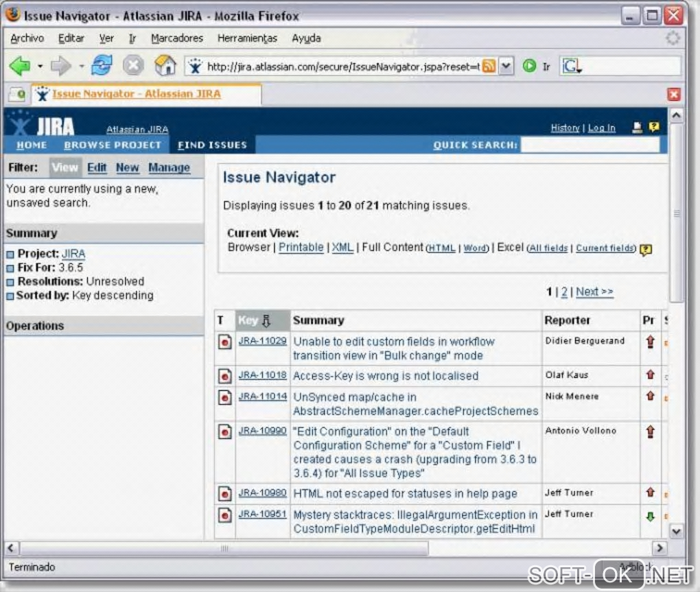
Task: Click the help icon beside Current fields
Action: [646, 250]
